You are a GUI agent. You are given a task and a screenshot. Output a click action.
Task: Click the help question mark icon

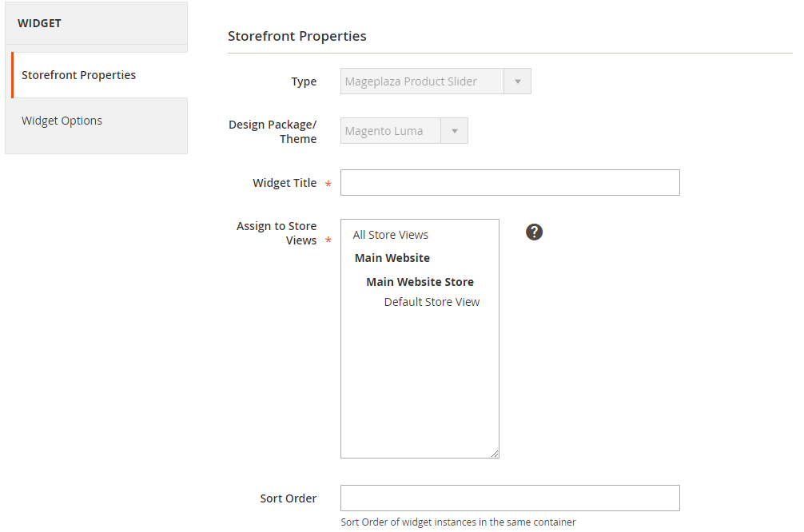point(535,232)
